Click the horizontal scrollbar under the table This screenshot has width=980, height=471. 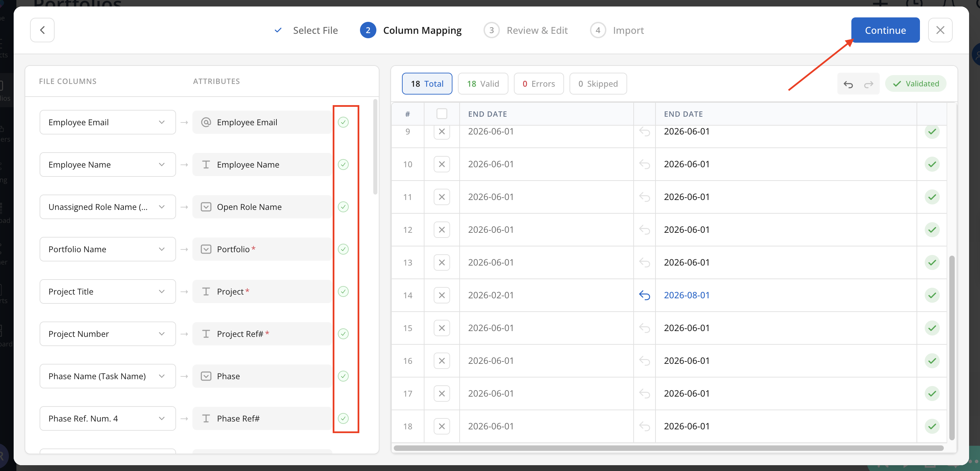[x=668, y=448]
